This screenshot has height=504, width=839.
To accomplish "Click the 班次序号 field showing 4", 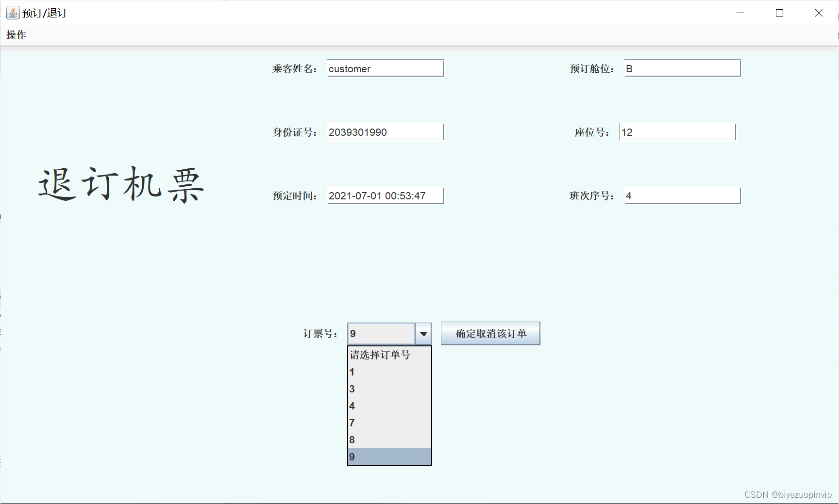I will click(682, 195).
